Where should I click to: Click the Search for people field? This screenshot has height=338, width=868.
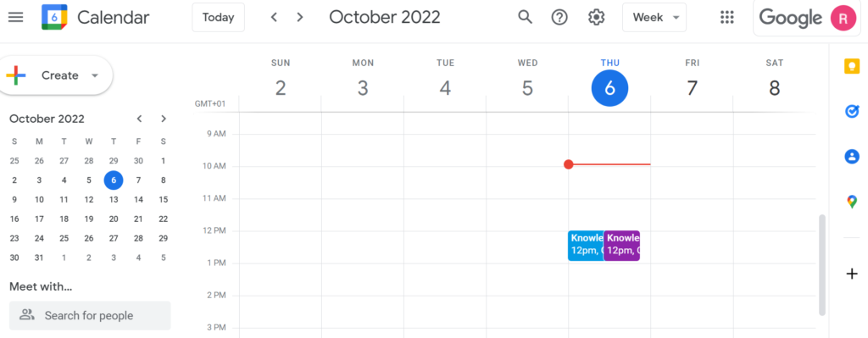click(90, 315)
